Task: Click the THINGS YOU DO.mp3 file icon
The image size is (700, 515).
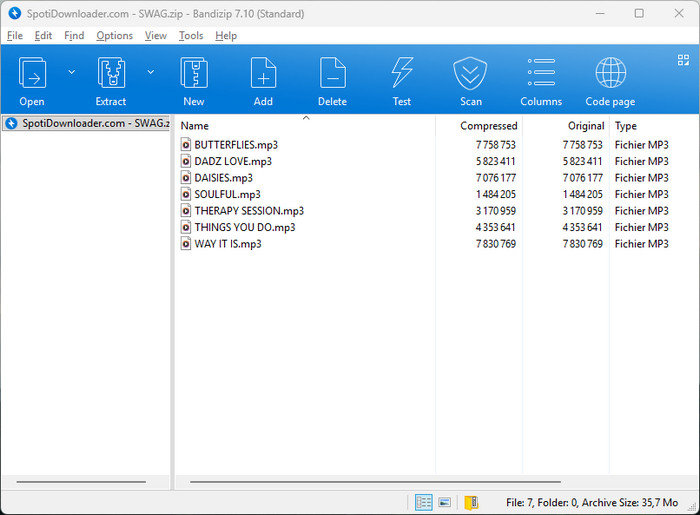Action: point(186,227)
